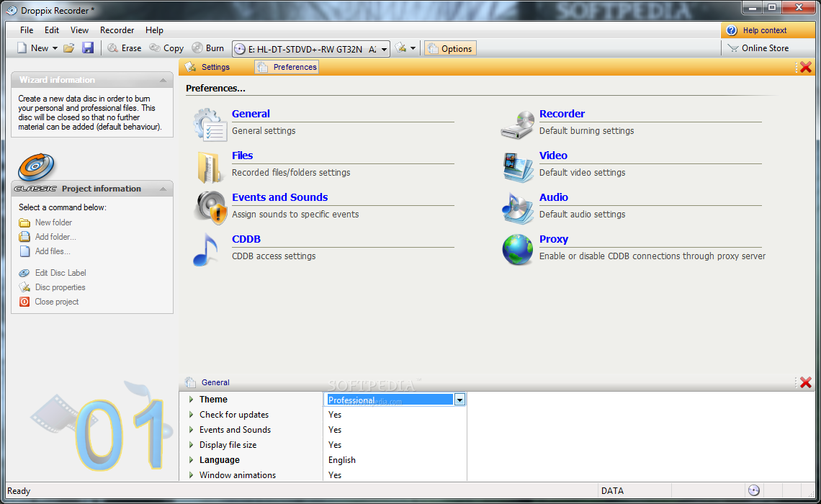
Task: Open the Proxy preferences link
Action: [553, 239]
